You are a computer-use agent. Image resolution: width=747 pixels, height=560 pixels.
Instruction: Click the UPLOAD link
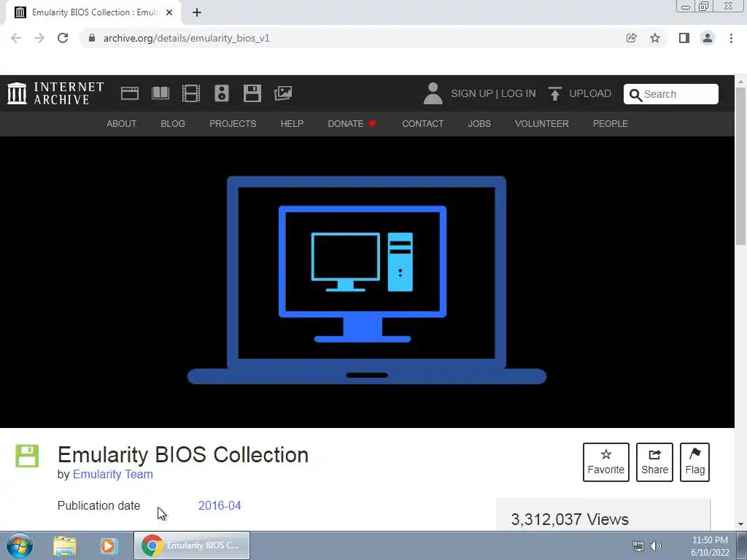[589, 93]
